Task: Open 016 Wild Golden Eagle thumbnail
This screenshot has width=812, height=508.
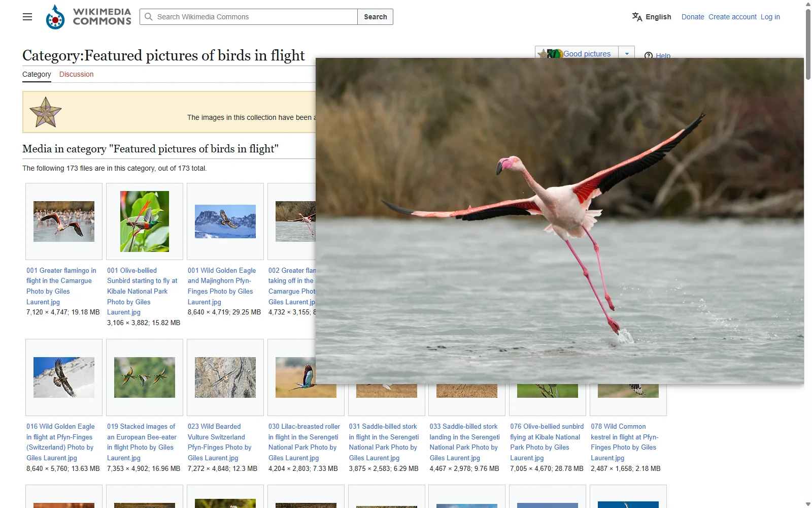Action: point(64,377)
